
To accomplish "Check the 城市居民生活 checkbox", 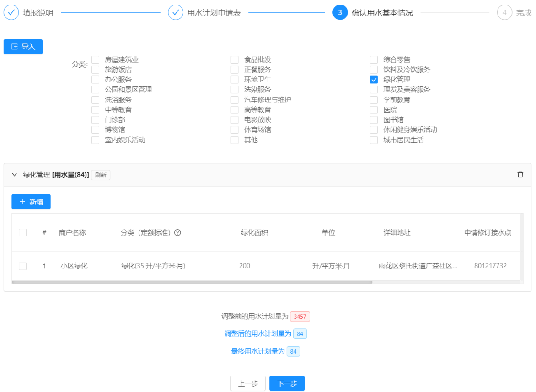I will click(x=374, y=140).
